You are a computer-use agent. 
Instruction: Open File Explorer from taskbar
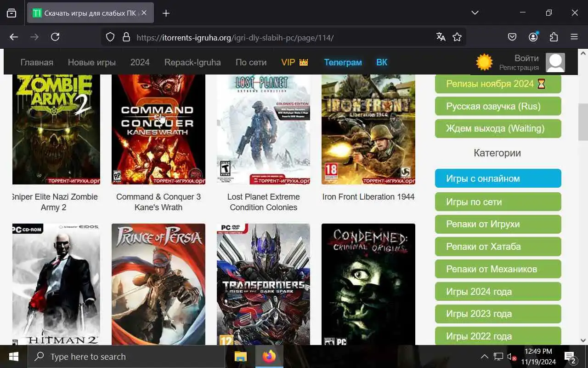(241, 356)
